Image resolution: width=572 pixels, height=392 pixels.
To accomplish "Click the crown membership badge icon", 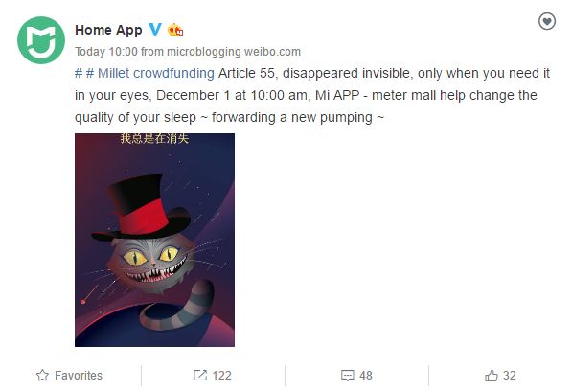I will (175, 30).
